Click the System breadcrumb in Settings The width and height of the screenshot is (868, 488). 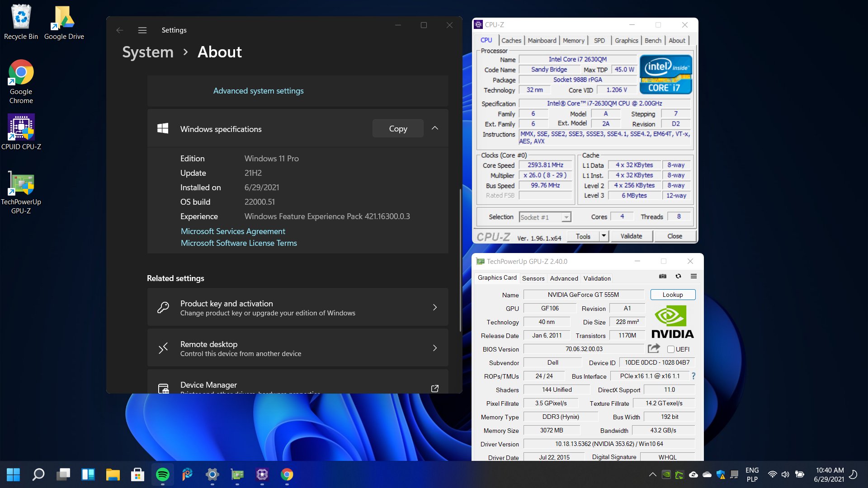[x=148, y=52]
